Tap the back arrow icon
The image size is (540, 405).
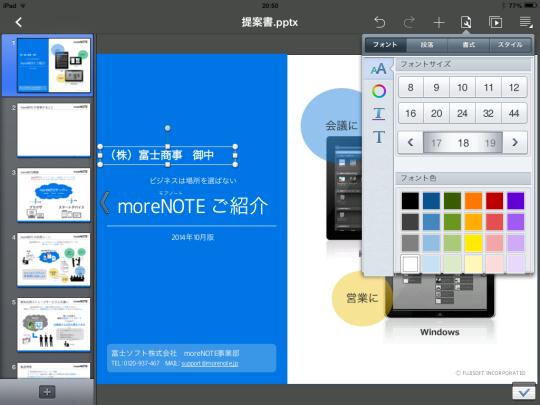[19, 22]
